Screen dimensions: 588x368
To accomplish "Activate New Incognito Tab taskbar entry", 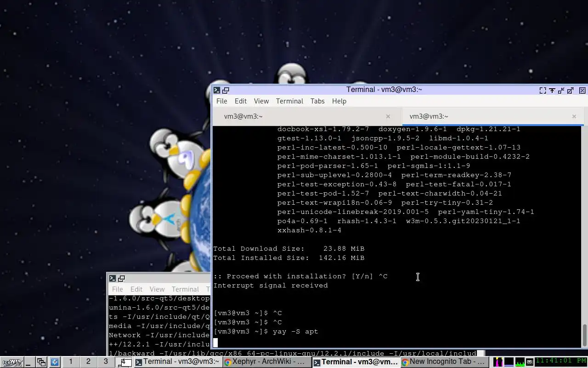I will pos(444,362).
